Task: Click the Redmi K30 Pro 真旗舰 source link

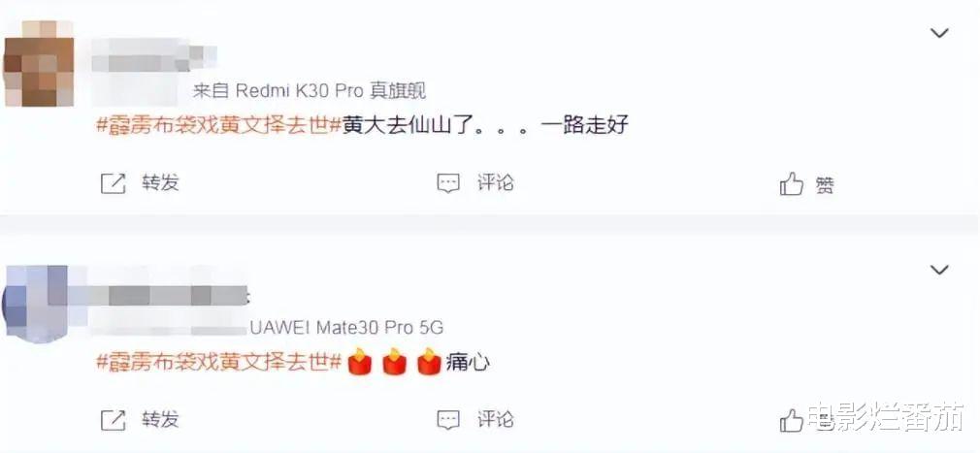Action: click(x=331, y=91)
